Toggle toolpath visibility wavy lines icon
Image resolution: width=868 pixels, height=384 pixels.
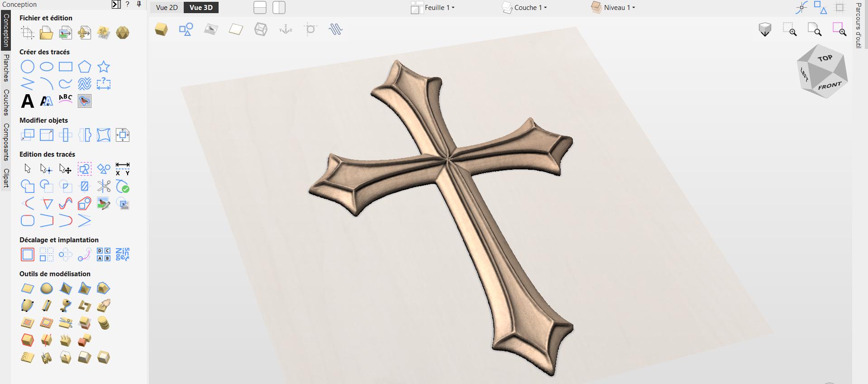[335, 29]
